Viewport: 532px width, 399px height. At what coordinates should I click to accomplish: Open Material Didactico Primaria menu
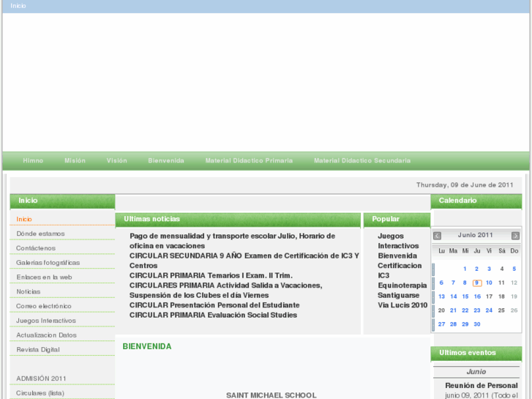pyautogui.click(x=249, y=160)
